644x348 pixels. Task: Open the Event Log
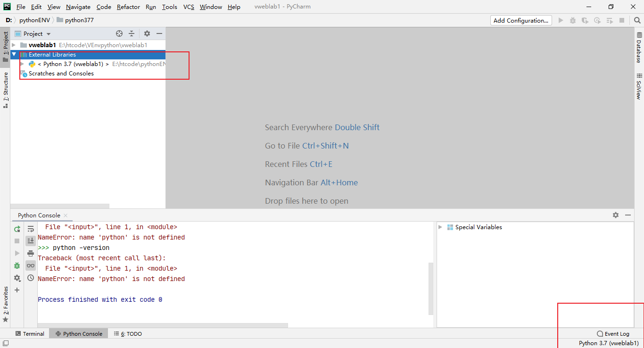click(613, 333)
